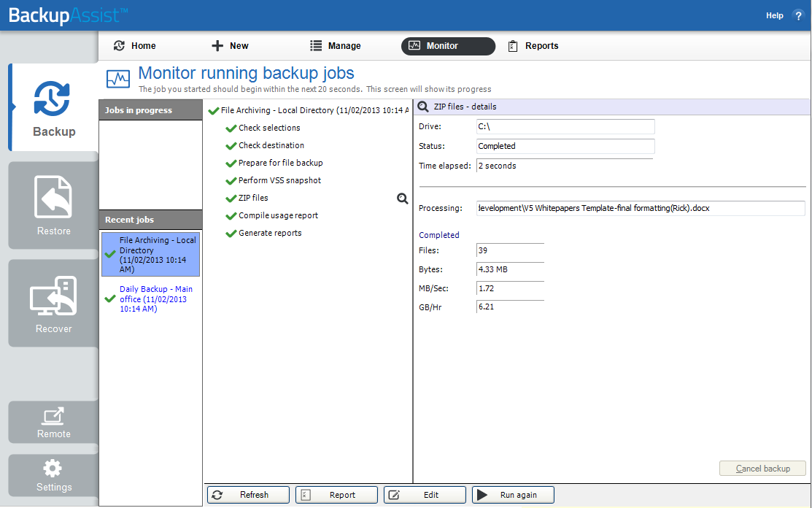The image size is (812, 508).
Task: Click the Time elapsed field
Action: (x=565, y=166)
